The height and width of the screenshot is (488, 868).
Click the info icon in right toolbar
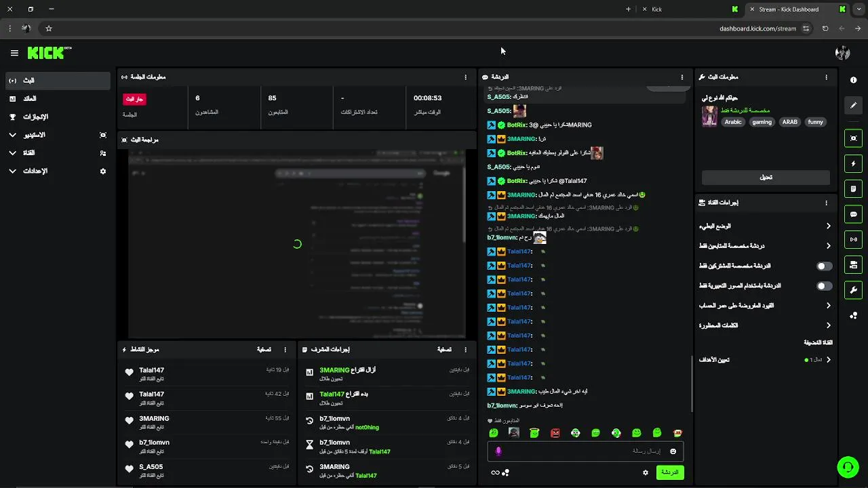click(x=853, y=80)
